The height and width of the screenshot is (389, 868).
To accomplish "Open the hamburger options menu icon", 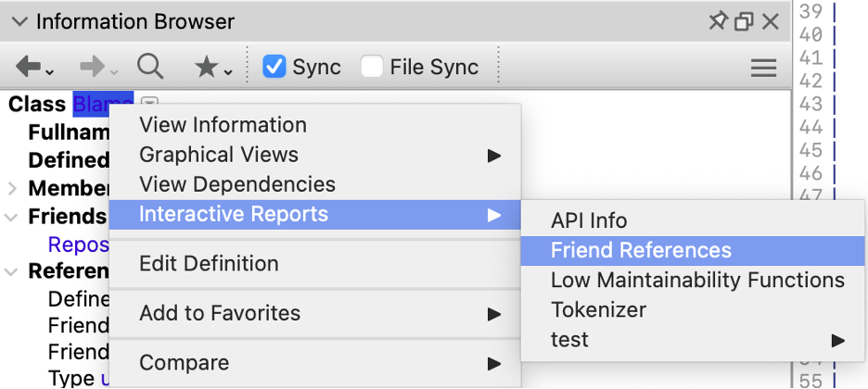I will pos(763,68).
